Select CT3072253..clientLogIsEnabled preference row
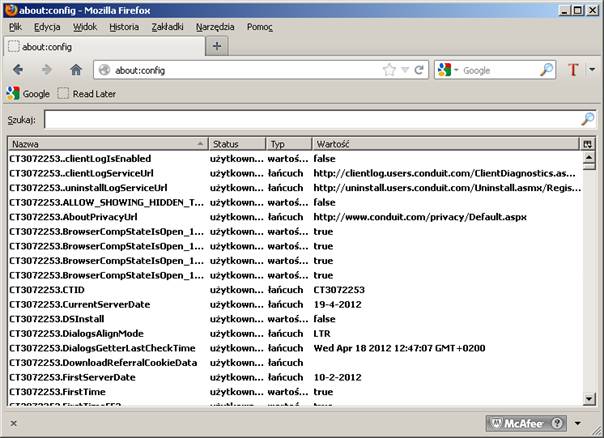This screenshot has width=604, height=438. 295,159
